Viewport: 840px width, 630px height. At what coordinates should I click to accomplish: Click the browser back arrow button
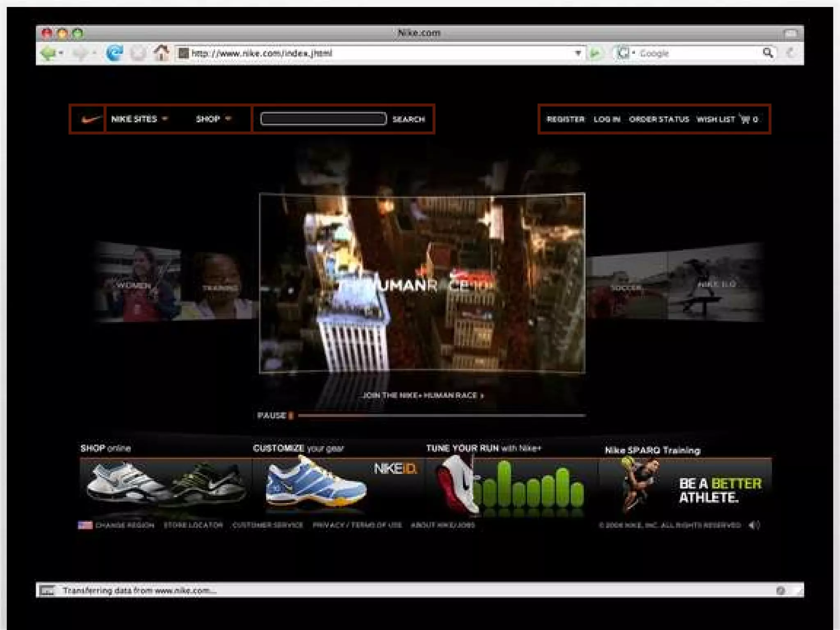pyautogui.click(x=48, y=53)
